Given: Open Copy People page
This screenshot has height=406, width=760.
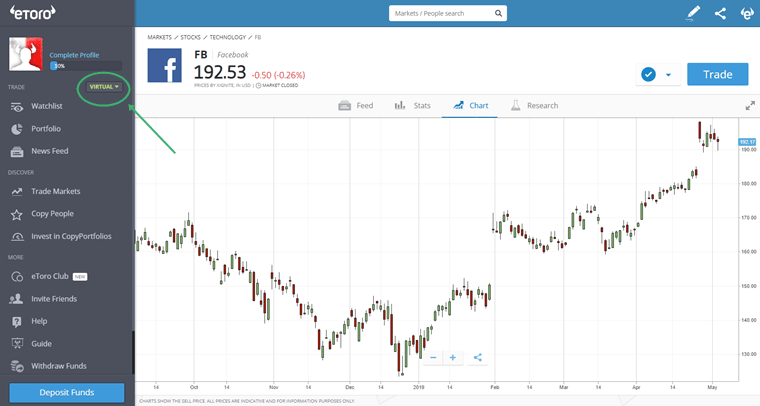Looking at the screenshot, I should pos(52,214).
